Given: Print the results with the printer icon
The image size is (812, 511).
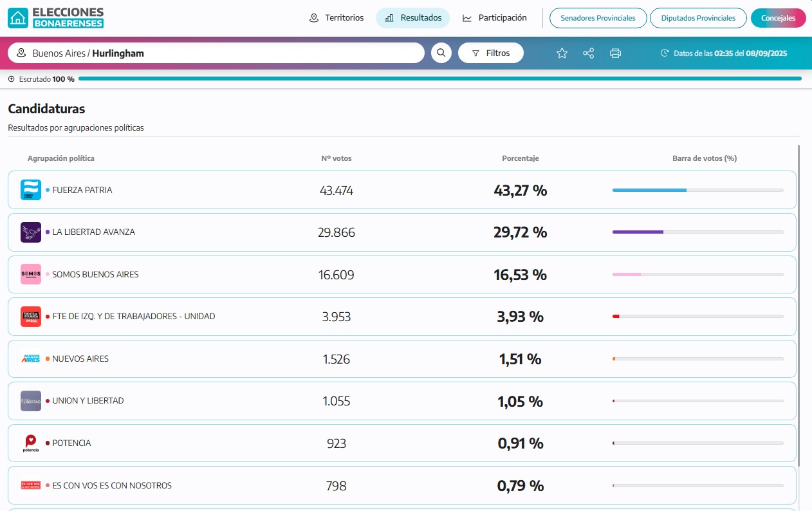Looking at the screenshot, I should coord(616,53).
